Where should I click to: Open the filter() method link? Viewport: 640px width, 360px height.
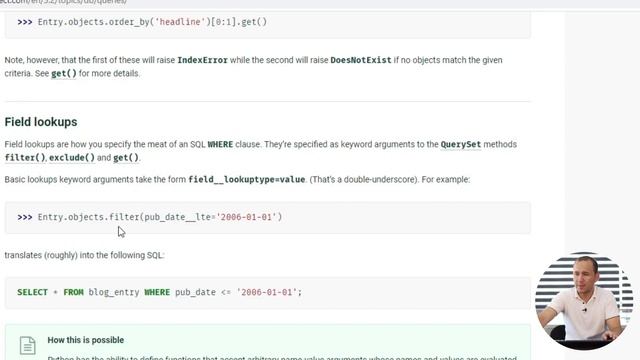pyautogui.click(x=25, y=158)
